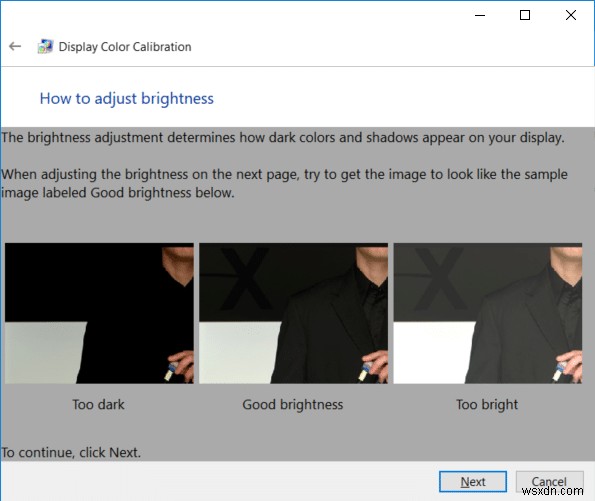The width and height of the screenshot is (595, 501).
Task: Select the Good brightness sample image
Action: [x=293, y=313]
